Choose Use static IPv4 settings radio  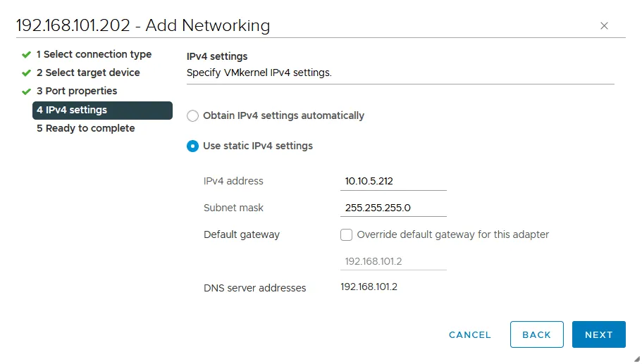point(192,146)
